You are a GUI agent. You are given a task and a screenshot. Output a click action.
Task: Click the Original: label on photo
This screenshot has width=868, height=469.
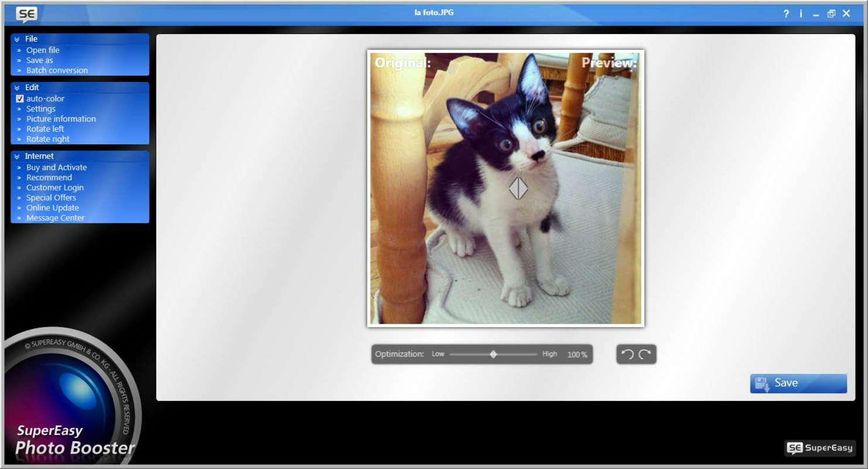click(403, 62)
